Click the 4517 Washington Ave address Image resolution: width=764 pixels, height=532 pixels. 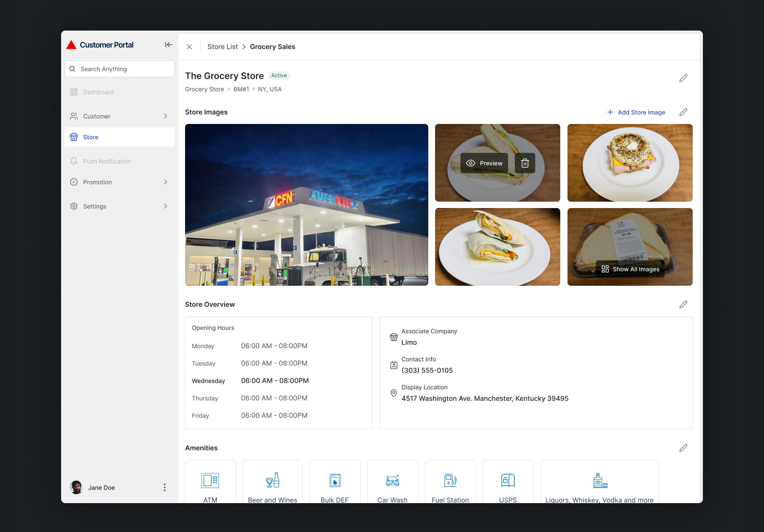click(485, 398)
